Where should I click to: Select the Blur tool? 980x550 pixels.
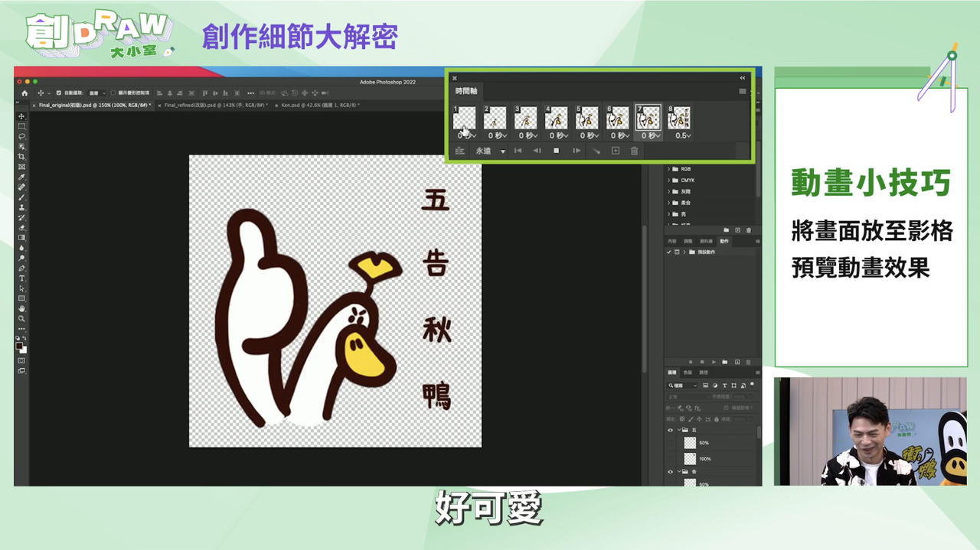[x=21, y=248]
